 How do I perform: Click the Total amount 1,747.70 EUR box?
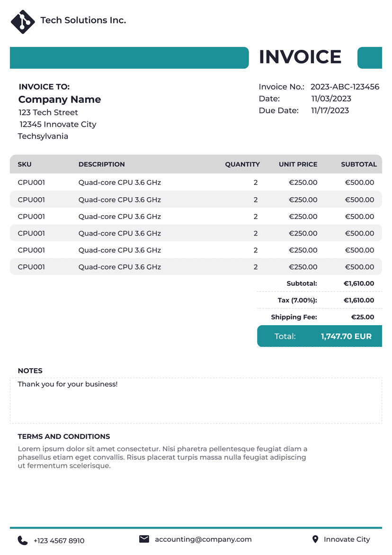coord(320,337)
